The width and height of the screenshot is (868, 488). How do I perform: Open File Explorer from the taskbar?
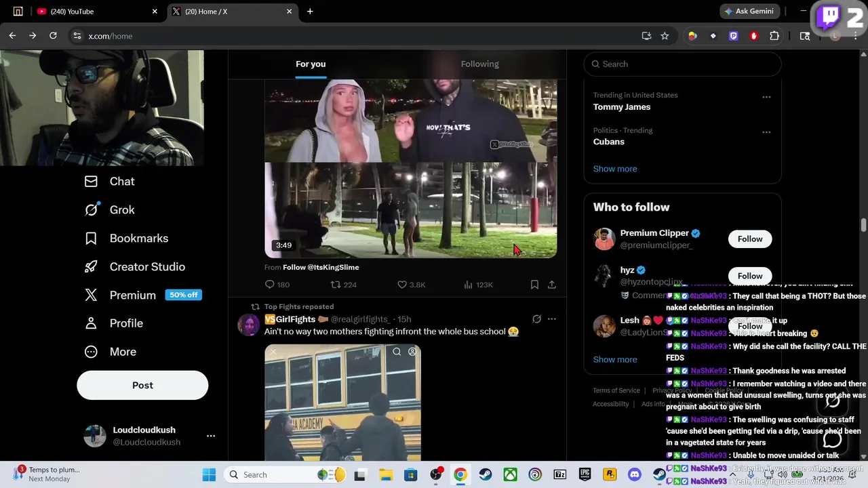point(385,474)
